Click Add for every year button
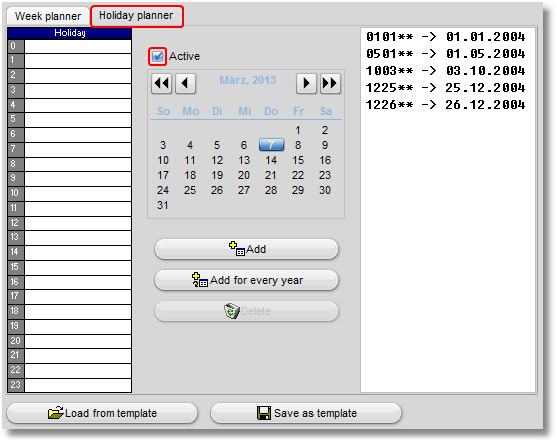Image resolution: width=557 pixels, height=443 pixels. 246,280
